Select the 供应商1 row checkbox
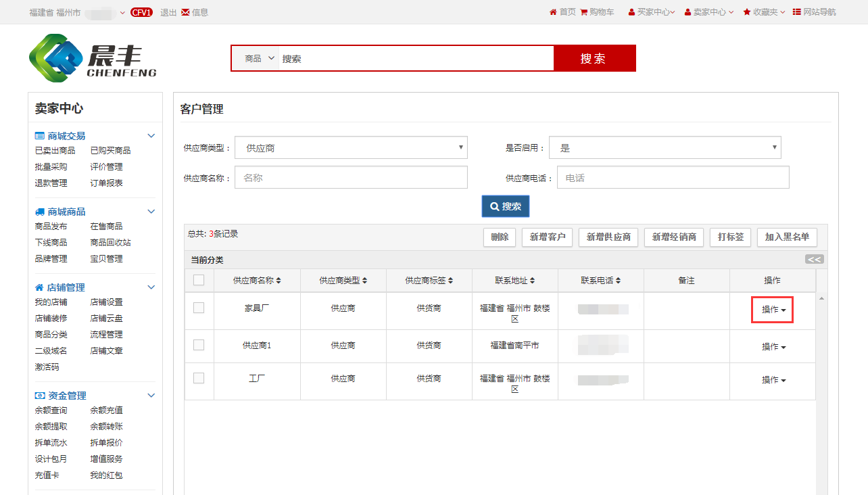Screen dimensions: 868x495 coord(199,345)
